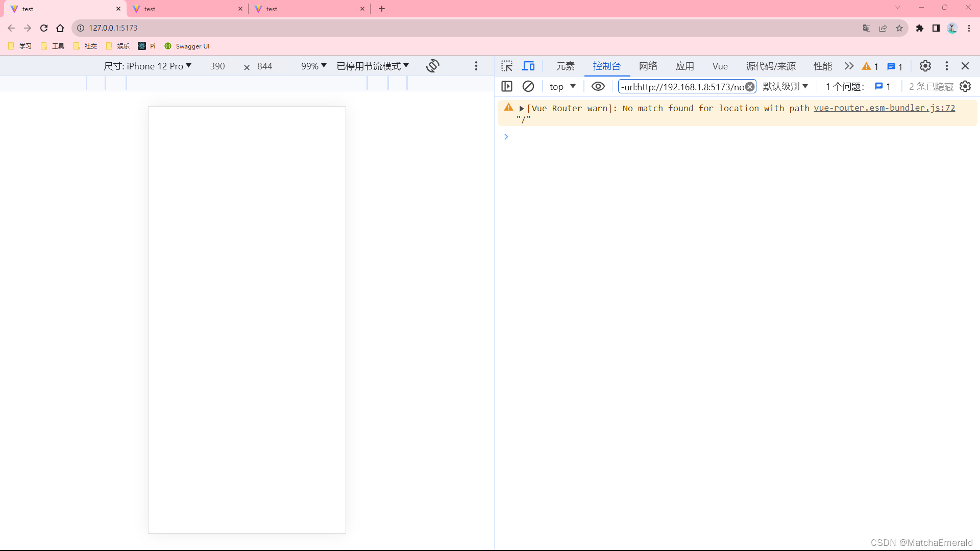Image resolution: width=980 pixels, height=551 pixels.
Task: Open vue-router.esm-bundler.js:72 source link
Action: click(x=885, y=108)
